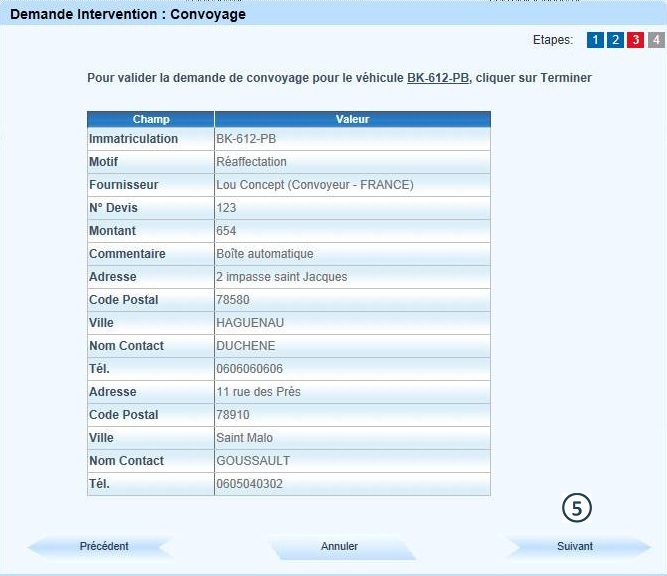Select the Lou Concept supplier value
Image resolution: width=667 pixels, height=576 pixels.
pyautogui.click(x=315, y=185)
